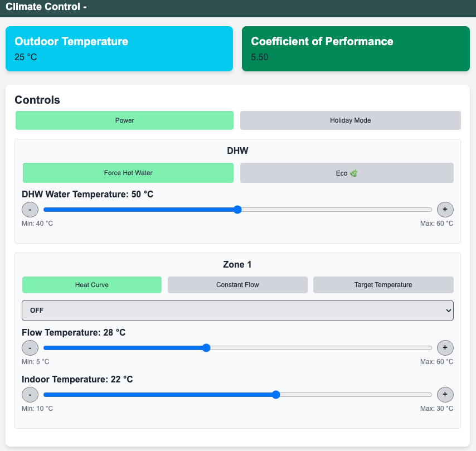Toggle the Power button
Image resolution: width=476 pixels, height=451 pixels.
pos(124,120)
